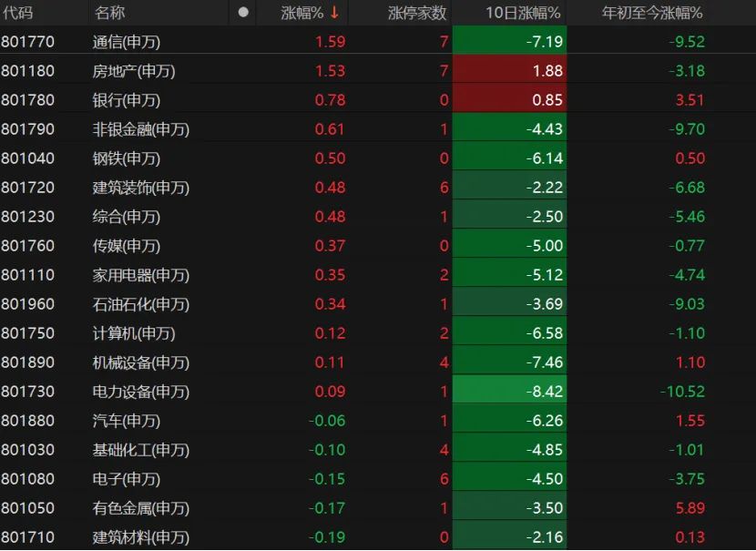This screenshot has height=551, width=756.
Task: Sort by the 涨幅% column header
Action: (301, 13)
